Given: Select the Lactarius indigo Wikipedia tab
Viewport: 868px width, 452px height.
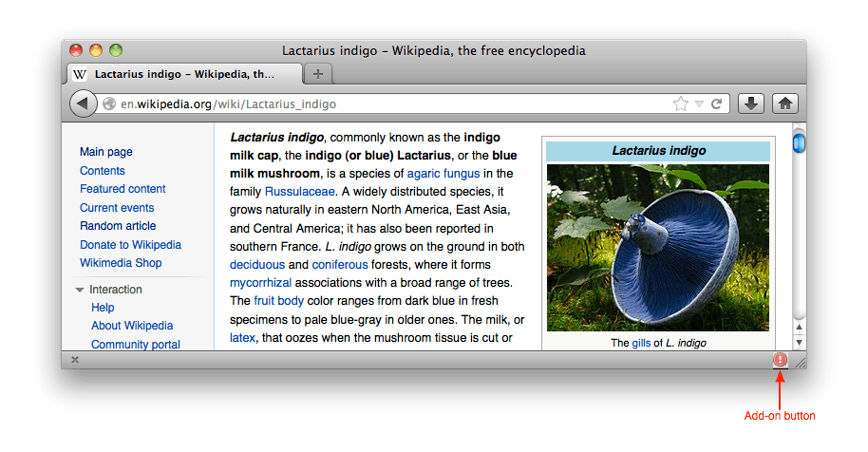Looking at the screenshot, I should (185, 74).
